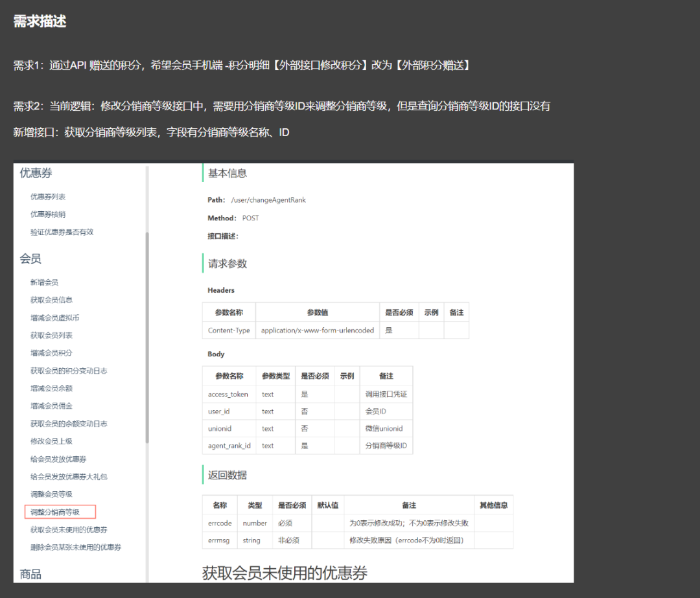Select the 商品 section heading
The width and height of the screenshot is (700, 598).
[x=30, y=574]
